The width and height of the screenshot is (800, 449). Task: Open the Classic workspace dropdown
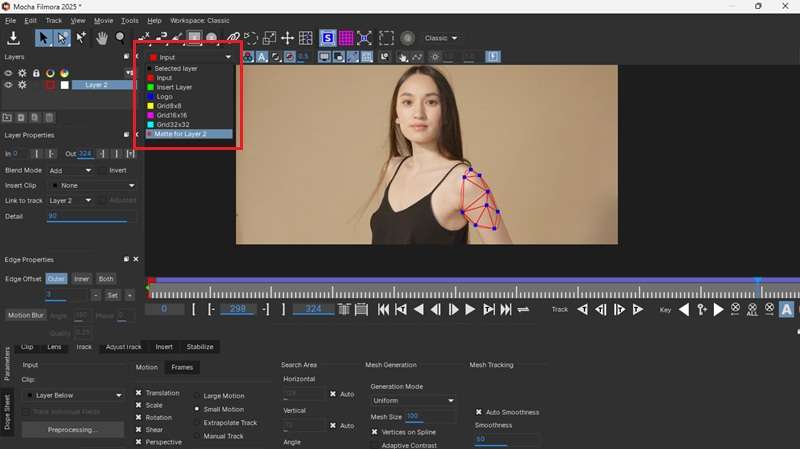(441, 38)
